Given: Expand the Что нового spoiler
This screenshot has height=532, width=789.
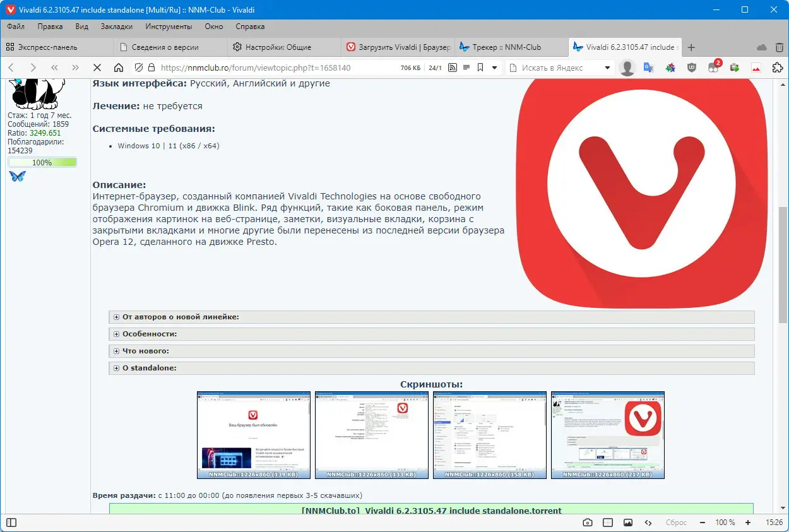Looking at the screenshot, I should (x=432, y=351).
